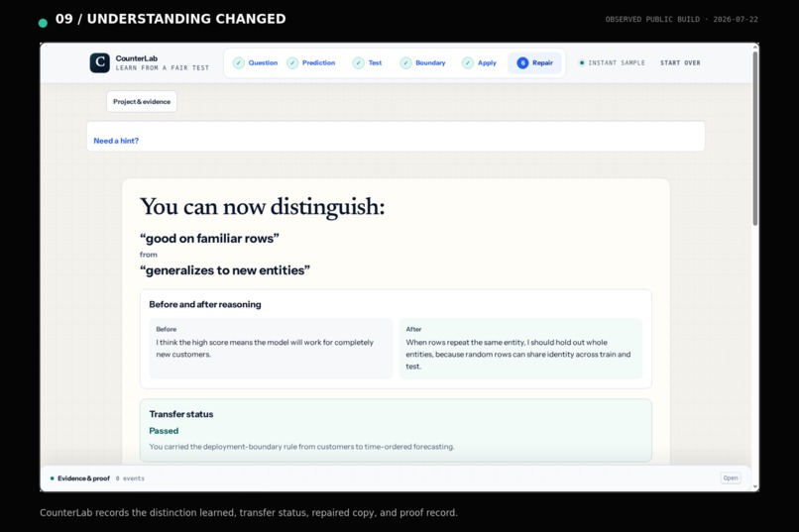This screenshot has width=799, height=532.
Task: Click the Instant Sample status dot
Action: [x=582, y=63]
